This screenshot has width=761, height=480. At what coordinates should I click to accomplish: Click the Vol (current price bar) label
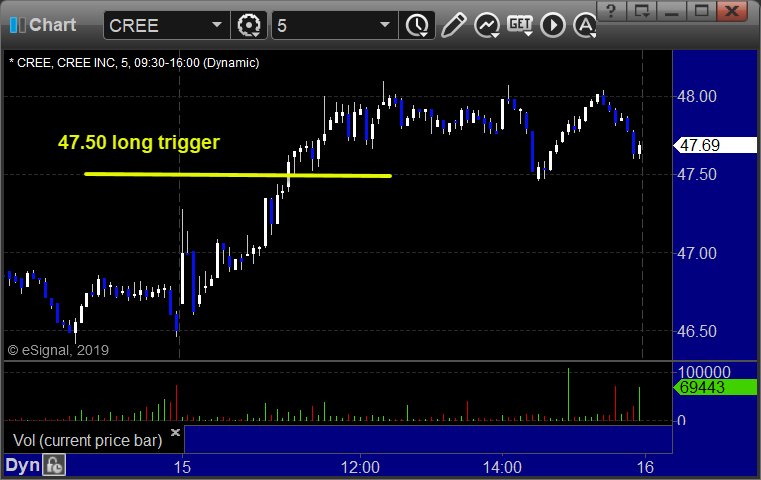point(87,440)
